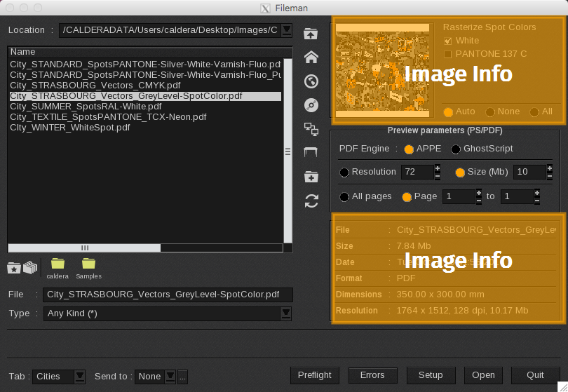Click the globe network icon
The image size is (568, 392).
(x=311, y=81)
